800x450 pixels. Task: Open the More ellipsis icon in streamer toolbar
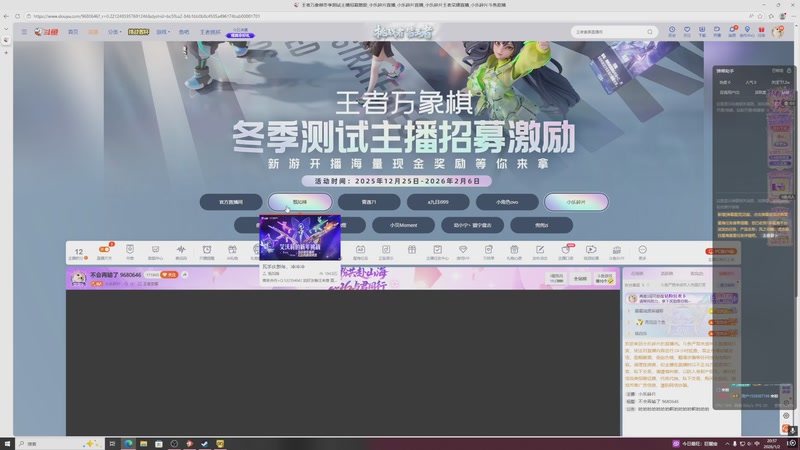[642, 251]
